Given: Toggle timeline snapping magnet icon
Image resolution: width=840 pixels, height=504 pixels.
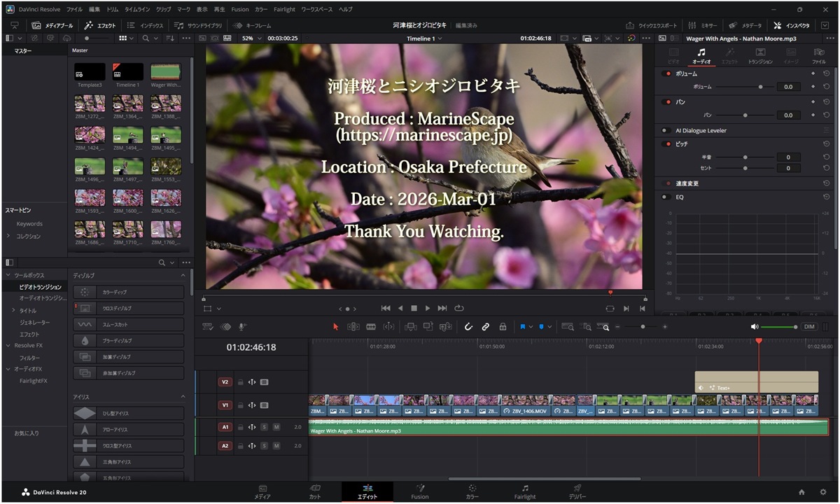Looking at the screenshot, I should 468,327.
